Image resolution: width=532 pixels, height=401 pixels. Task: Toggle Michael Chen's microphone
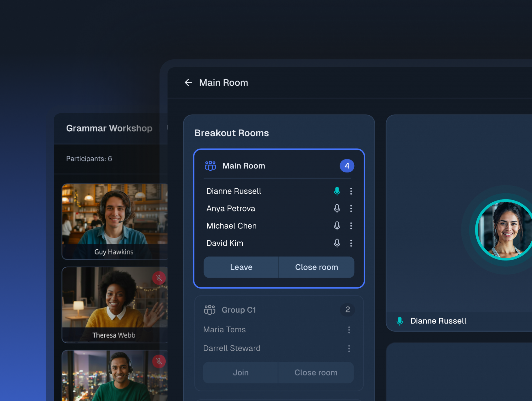[x=337, y=226]
